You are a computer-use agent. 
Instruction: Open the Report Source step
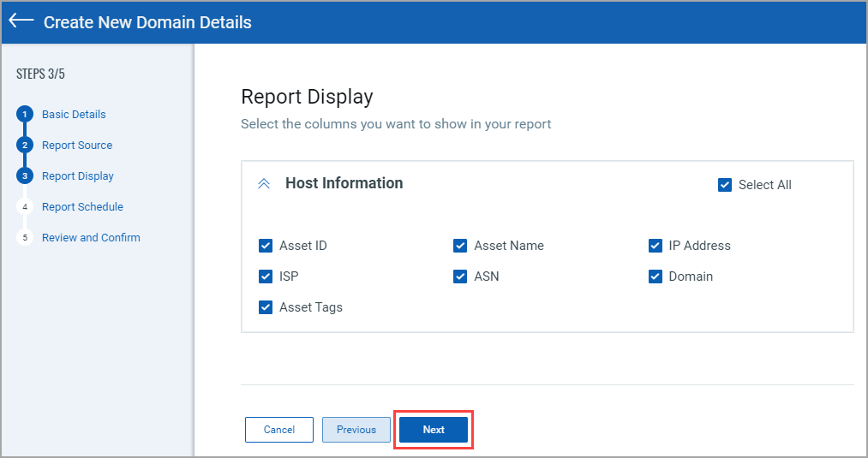tap(77, 146)
